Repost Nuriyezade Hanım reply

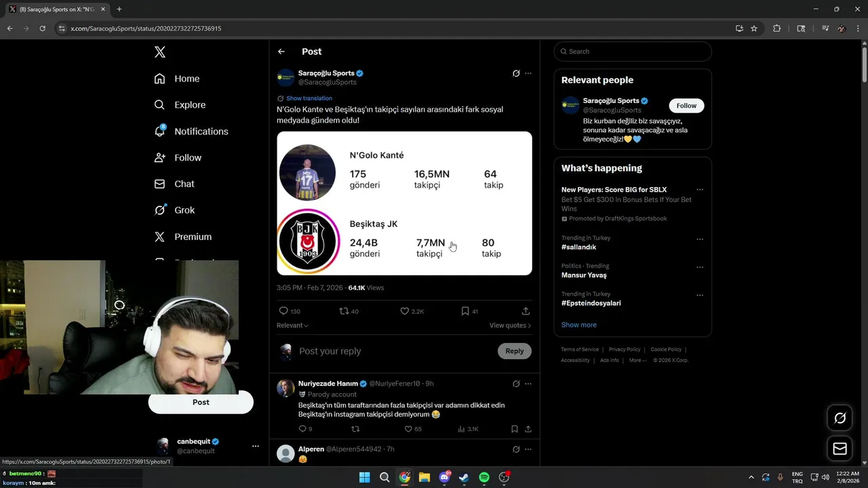tap(355, 429)
